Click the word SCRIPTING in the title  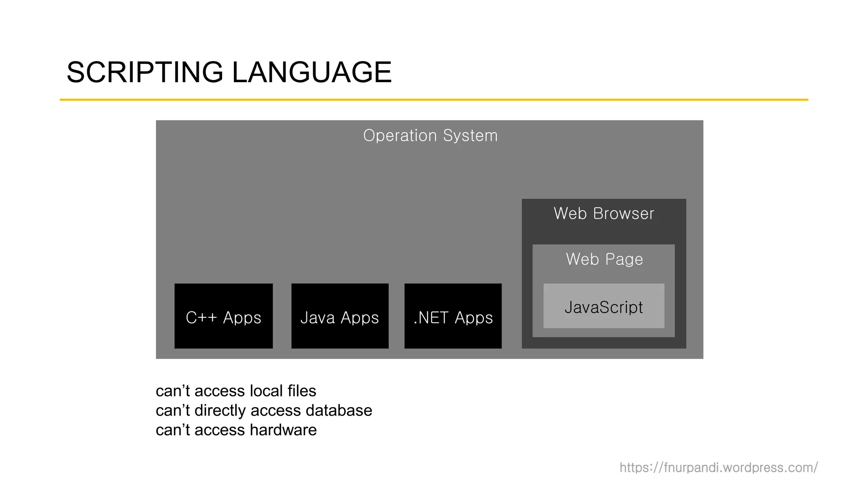click(145, 72)
